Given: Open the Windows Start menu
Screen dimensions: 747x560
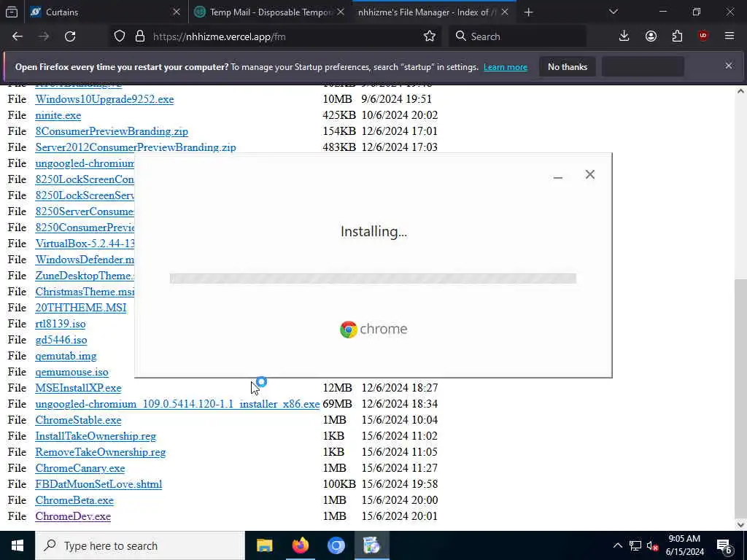Looking at the screenshot, I should click(18, 545).
